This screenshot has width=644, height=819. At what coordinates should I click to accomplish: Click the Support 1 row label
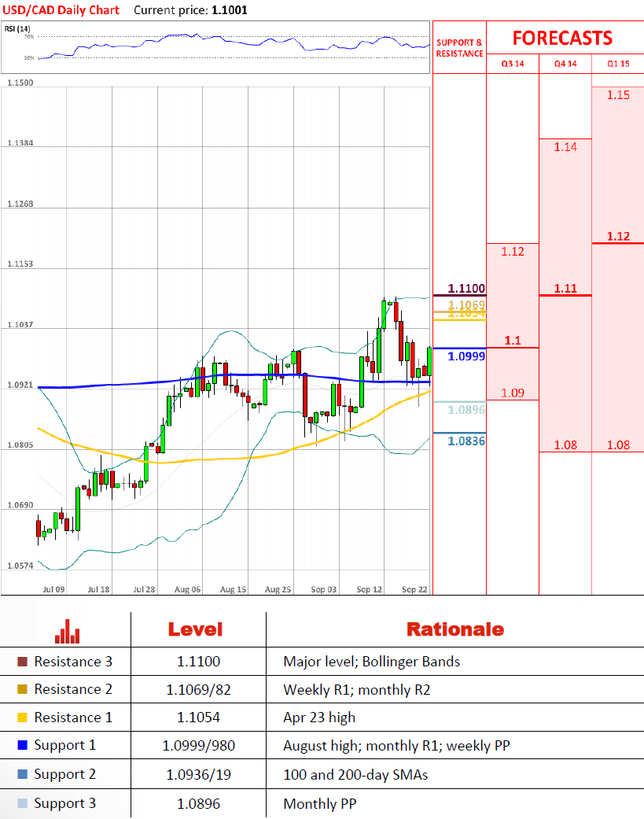click(x=64, y=745)
